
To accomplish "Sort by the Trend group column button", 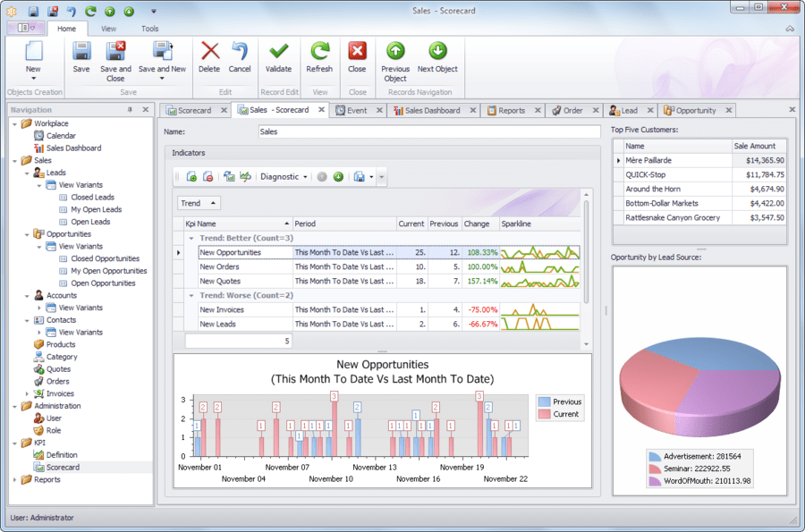I will click(199, 203).
